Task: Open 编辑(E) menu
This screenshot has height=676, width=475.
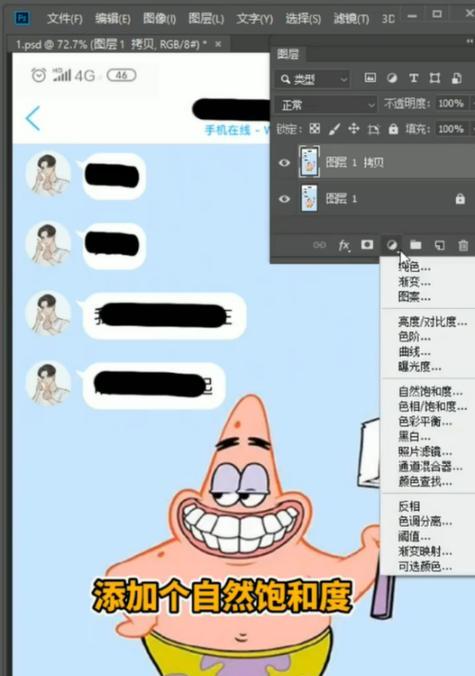Action: pyautogui.click(x=112, y=19)
